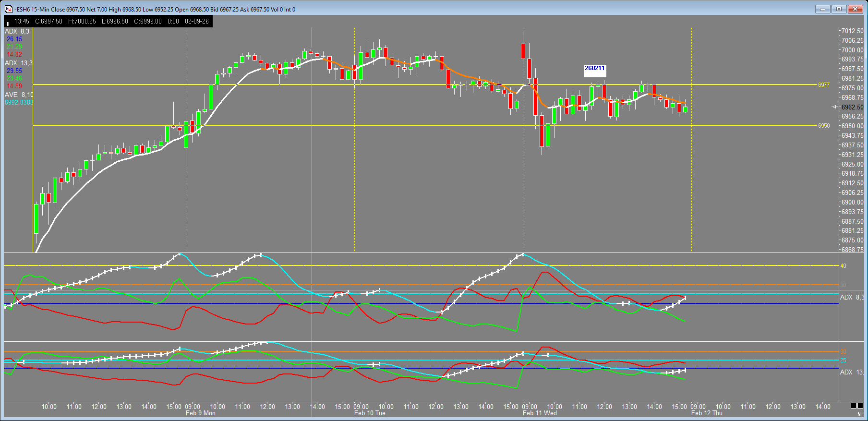This screenshot has width=868, height=421.
Task: Minimize the chart window
Action: 822,9
